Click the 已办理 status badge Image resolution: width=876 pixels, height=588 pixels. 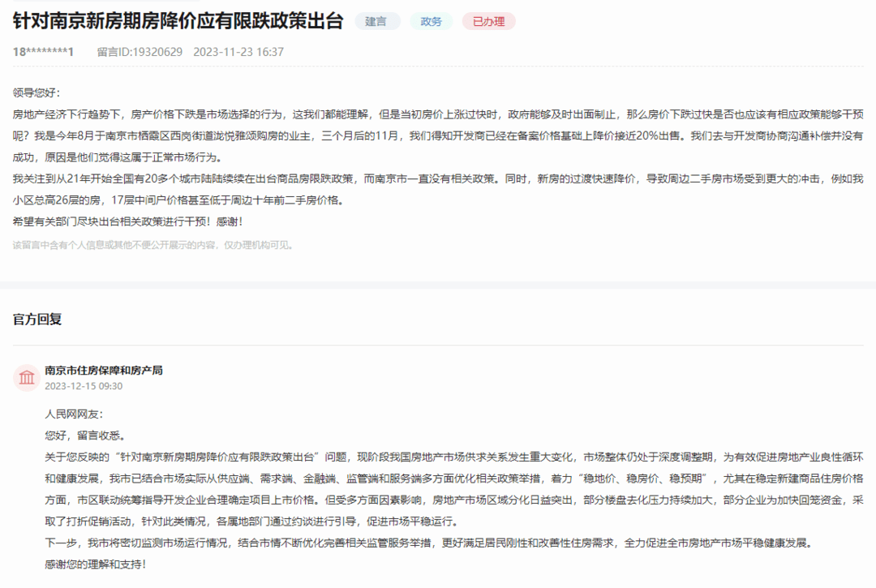click(x=489, y=21)
